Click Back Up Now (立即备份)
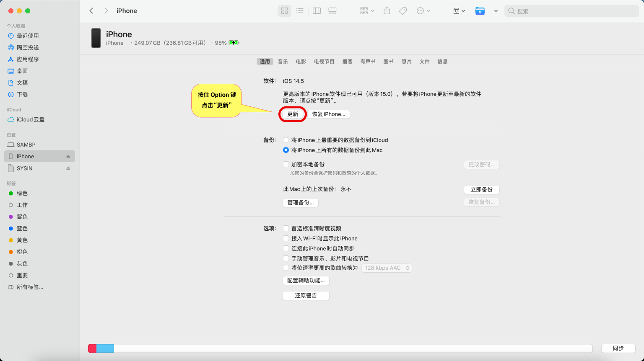This screenshot has width=644, height=361. pyautogui.click(x=482, y=190)
